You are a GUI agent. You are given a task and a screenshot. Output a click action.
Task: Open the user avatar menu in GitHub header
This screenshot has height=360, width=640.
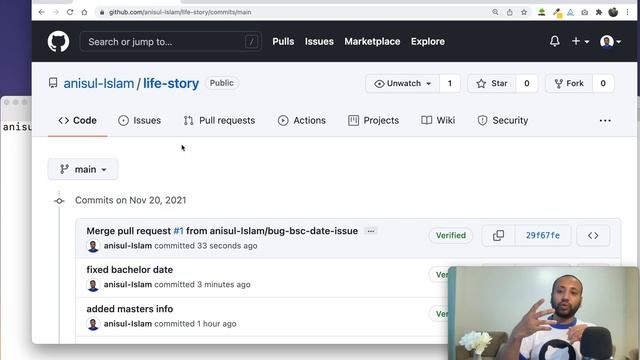click(x=611, y=41)
